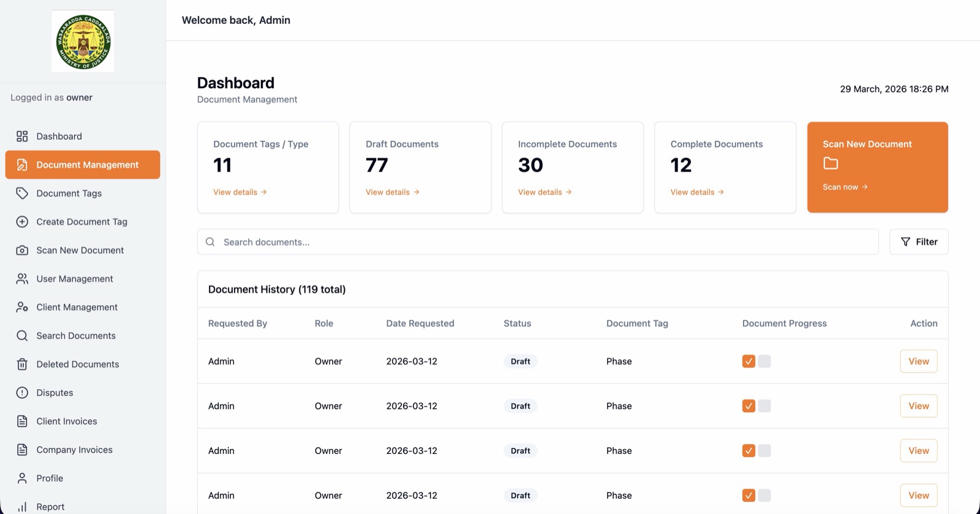Click the Disputes alert-circle icon
The width and height of the screenshot is (980, 514).
click(x=22, y=393)
